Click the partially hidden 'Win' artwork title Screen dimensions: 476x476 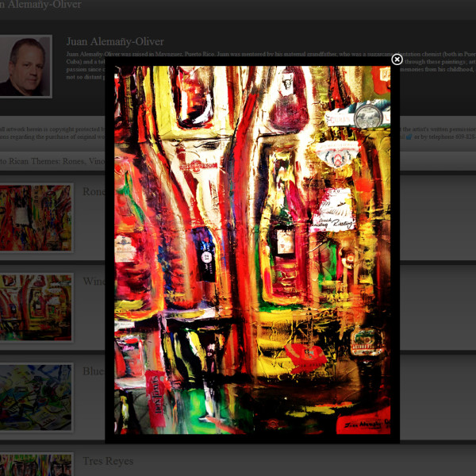coord(94,282)
